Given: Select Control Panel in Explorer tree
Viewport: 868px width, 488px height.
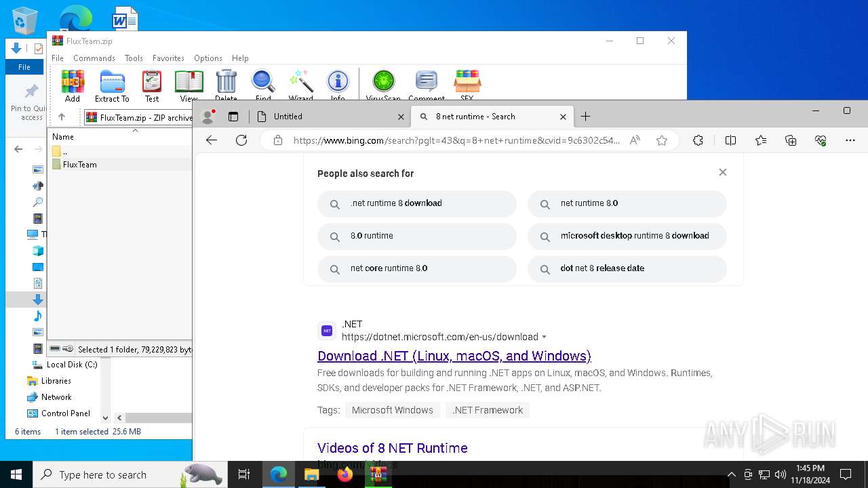Looking at the screenshot, I should [x=66, y=413].
